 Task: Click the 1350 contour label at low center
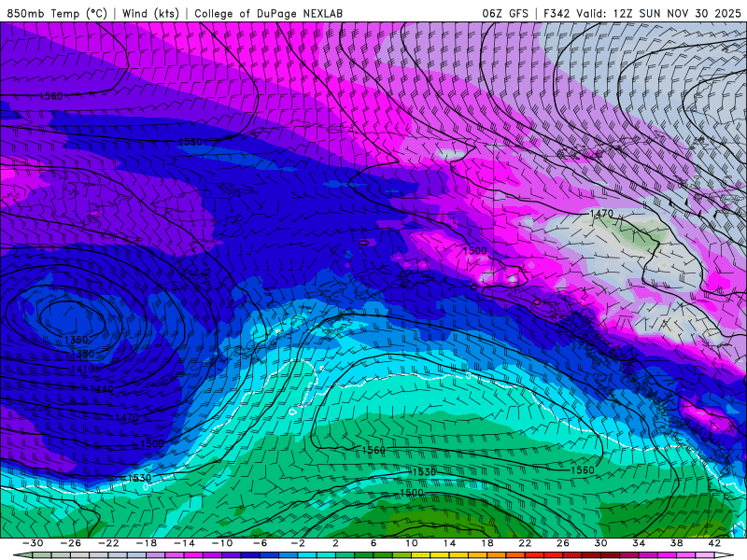point(77,340)
